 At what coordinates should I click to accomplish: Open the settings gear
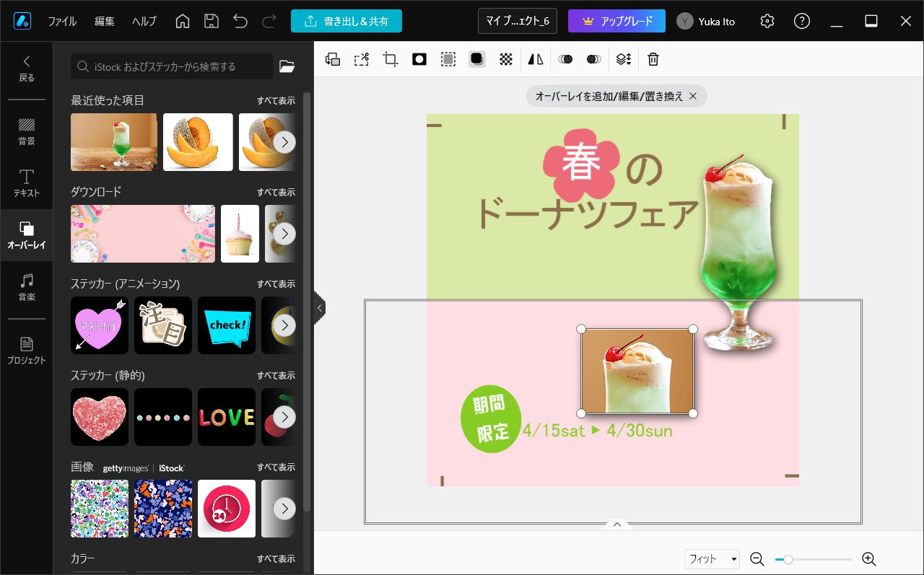pos(767,21)
